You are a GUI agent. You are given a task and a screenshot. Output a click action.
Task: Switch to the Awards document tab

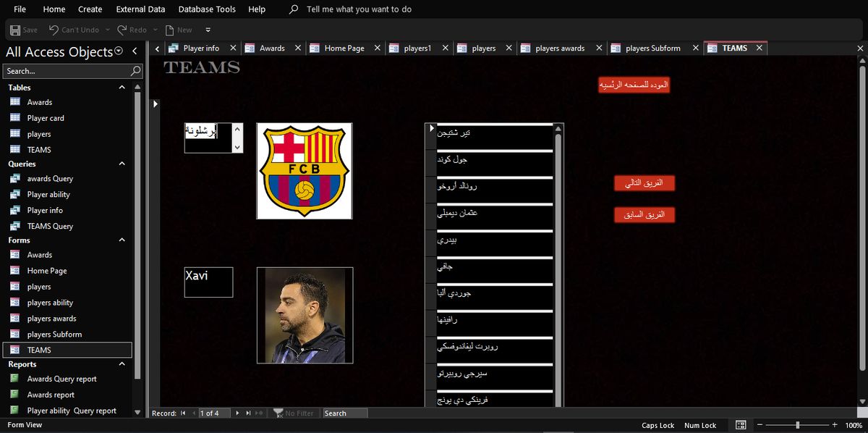tap(272, 48)
